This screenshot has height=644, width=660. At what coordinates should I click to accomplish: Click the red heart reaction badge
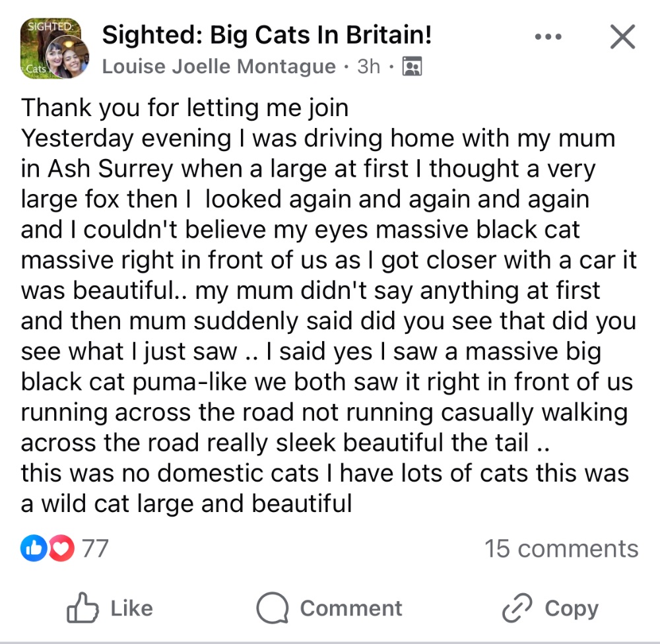coord(61,548)
